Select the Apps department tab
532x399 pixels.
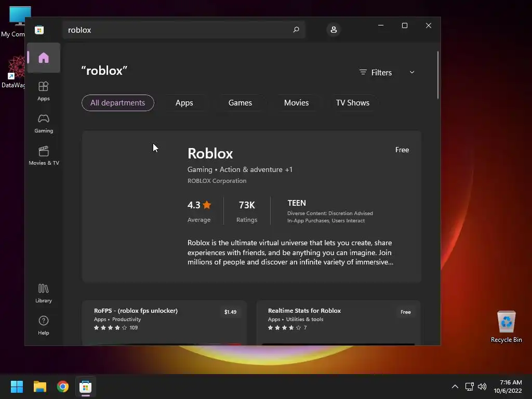[184, 103]
